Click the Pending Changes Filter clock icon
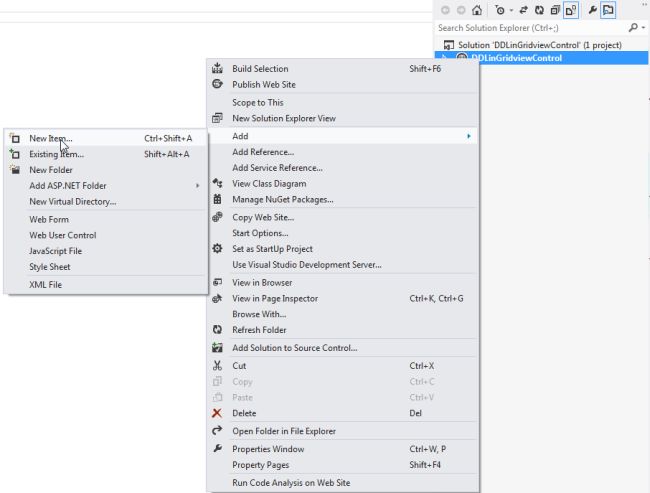The image size is (650, 493). (x=500, y=10)
